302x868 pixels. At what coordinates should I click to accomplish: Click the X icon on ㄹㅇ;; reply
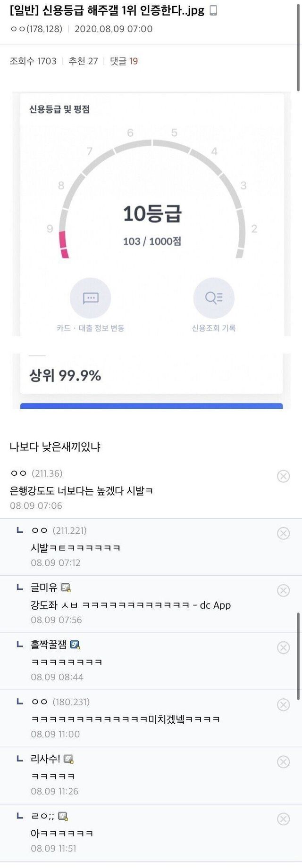click(x=283, y=819)
